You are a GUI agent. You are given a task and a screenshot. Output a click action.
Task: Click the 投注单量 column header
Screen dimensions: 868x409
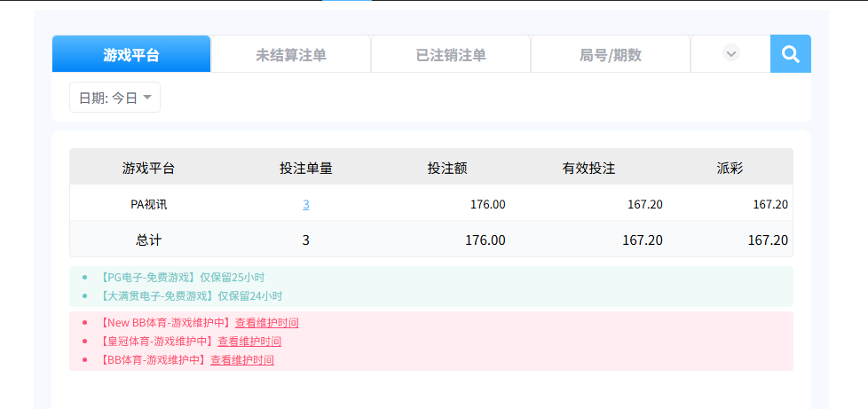(306, 168)
